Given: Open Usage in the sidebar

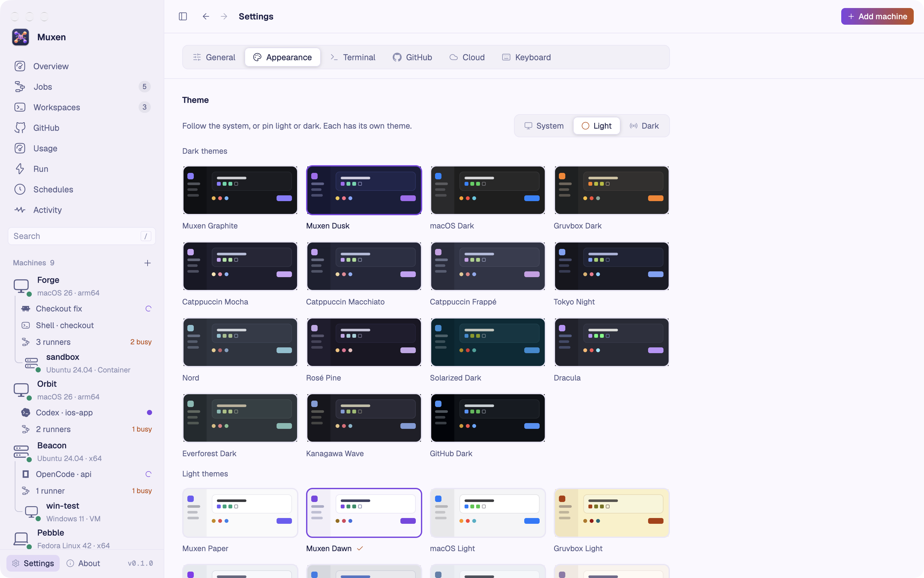Looking at the screenshot, I should tap(82, 148).
